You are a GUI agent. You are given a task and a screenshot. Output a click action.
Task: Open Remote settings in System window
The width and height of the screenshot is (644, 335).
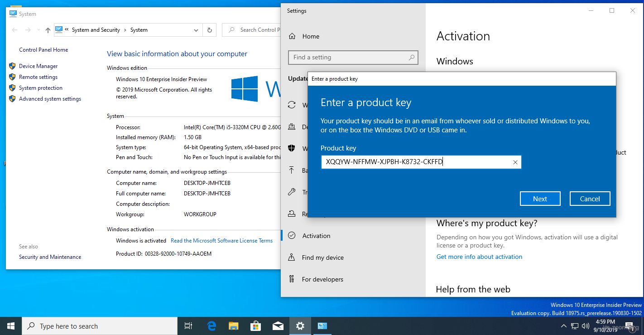pyautogui.click(x=38, y=77)
